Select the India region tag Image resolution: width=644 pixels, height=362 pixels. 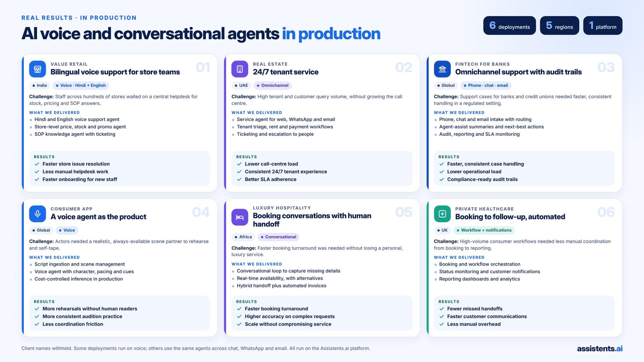[40, 85]
